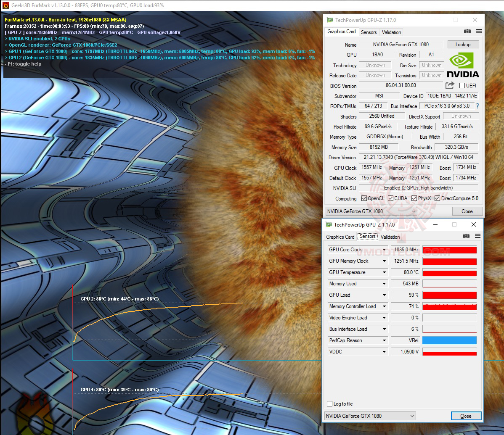Open the hamburger menu in Sensors GPU-Z window

(477, 236)
